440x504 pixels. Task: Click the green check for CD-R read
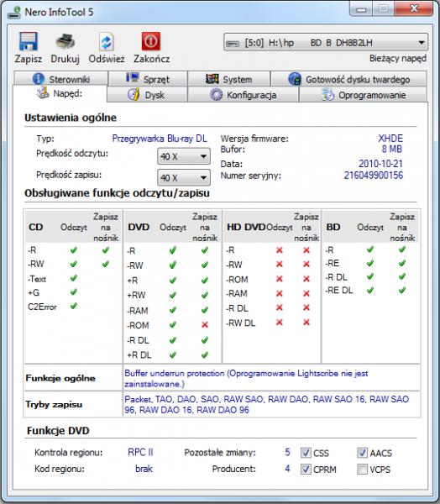(x=74, y=250)
